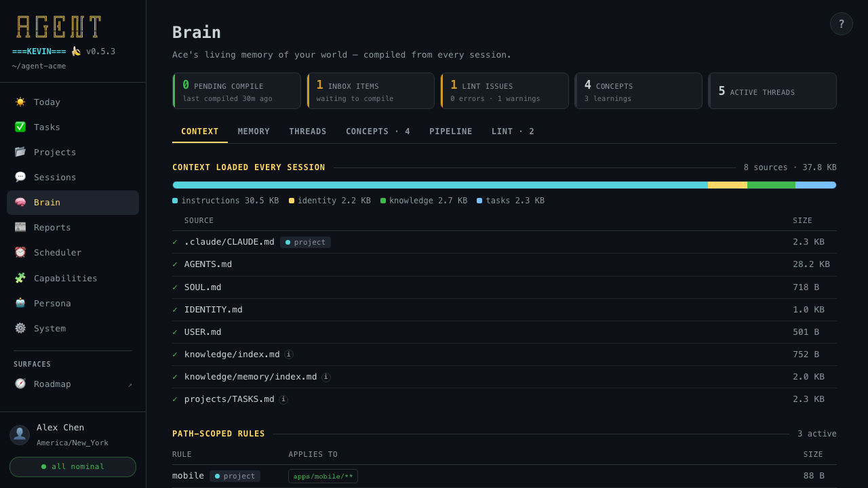868x488 pixels.
Task: Click the Roadmap external link arrow
Action: click(130, 384)
